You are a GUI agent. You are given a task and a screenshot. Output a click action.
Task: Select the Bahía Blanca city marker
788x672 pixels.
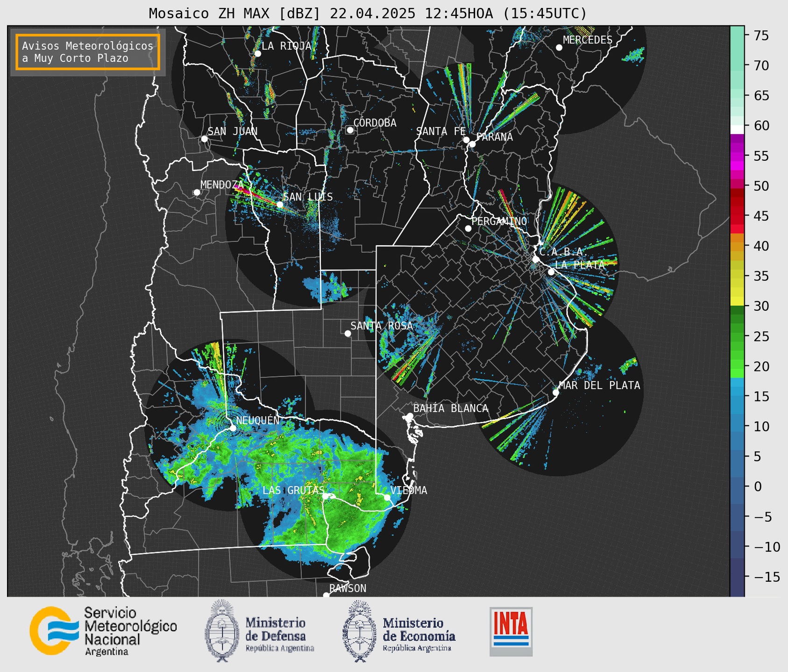click(410, 416)
